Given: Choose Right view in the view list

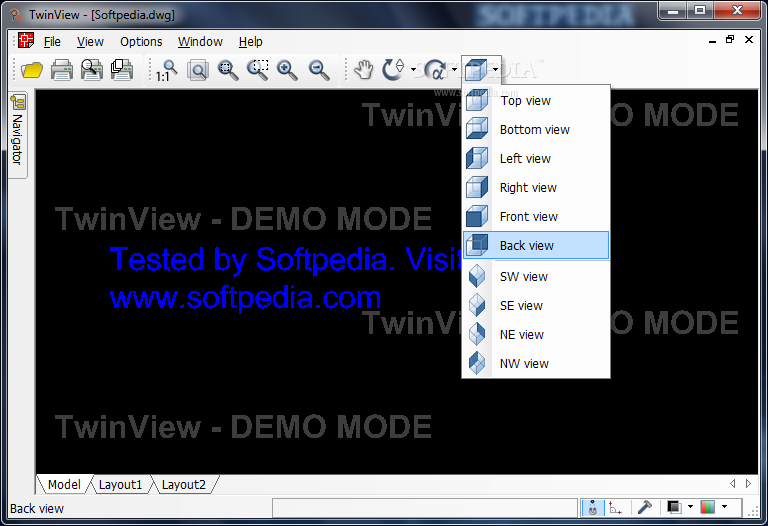Looking at the screenshot, I should (536, 187).
